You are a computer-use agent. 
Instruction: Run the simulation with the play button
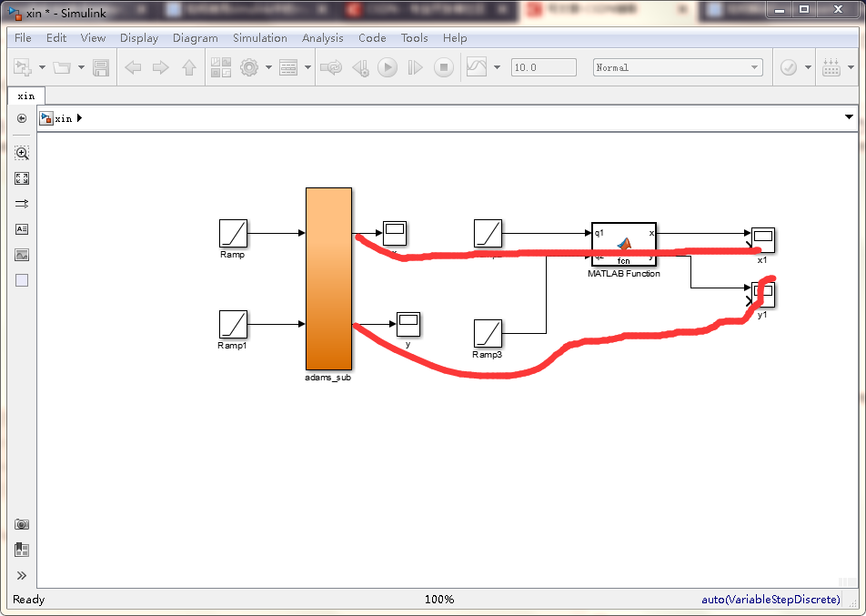388,66
